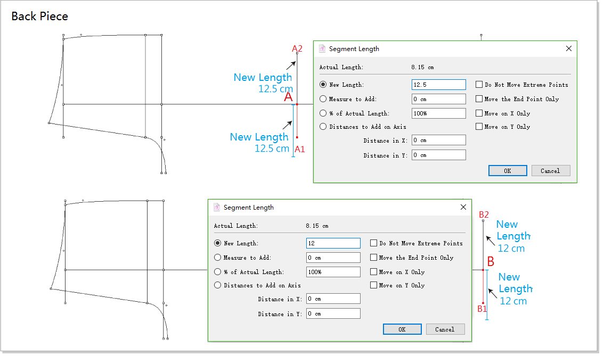The image size is (604, 364).
Task: Click the Segment Length icon in the 12 dialog
Action: (x=217, y=207)
